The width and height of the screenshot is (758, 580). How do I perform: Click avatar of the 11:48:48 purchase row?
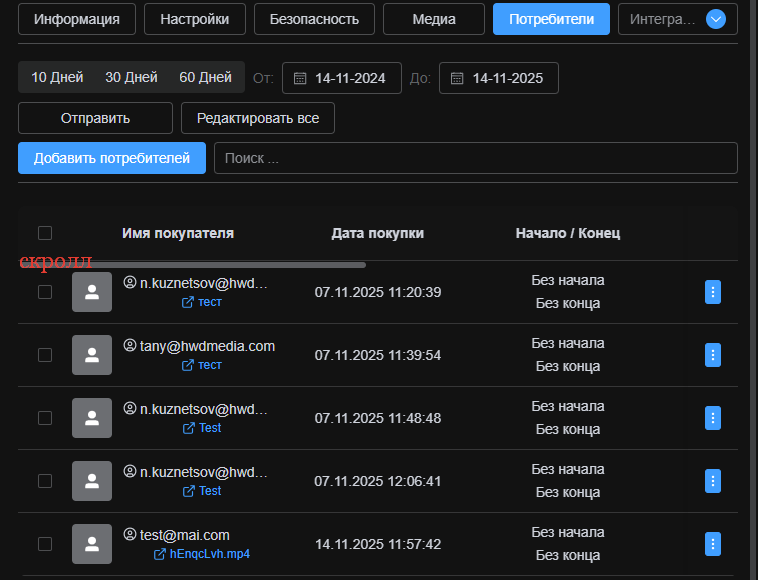point(92,418)
